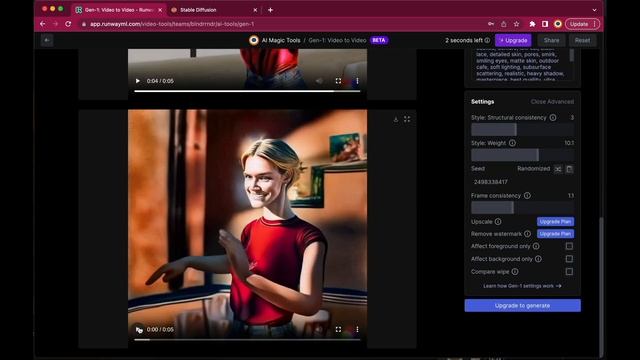The width and height of the screenshot is (640, 360).
Task: Click Upgrade Plan next to Upscale
Action: pyautogui.click(x=555, y=222)
